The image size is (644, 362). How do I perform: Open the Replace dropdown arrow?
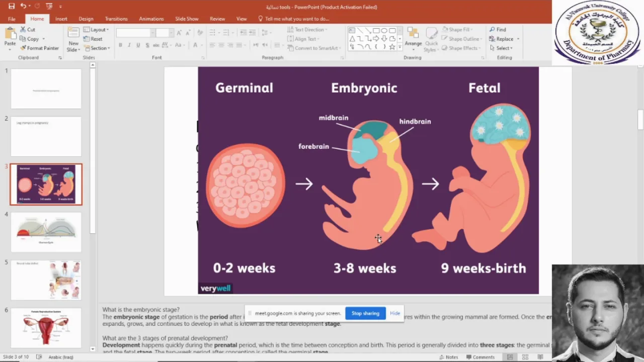(x=518, y=39)
